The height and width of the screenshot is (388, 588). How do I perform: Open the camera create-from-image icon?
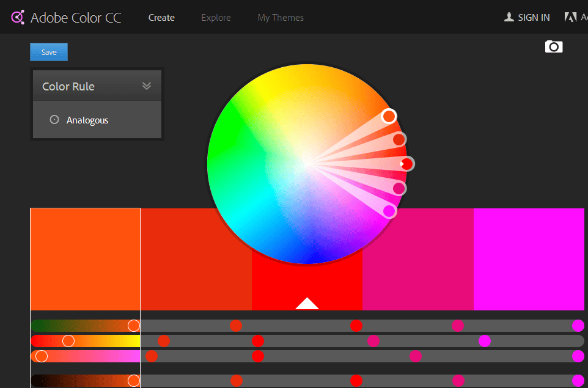pyautogui.click(x=554, y=46)
